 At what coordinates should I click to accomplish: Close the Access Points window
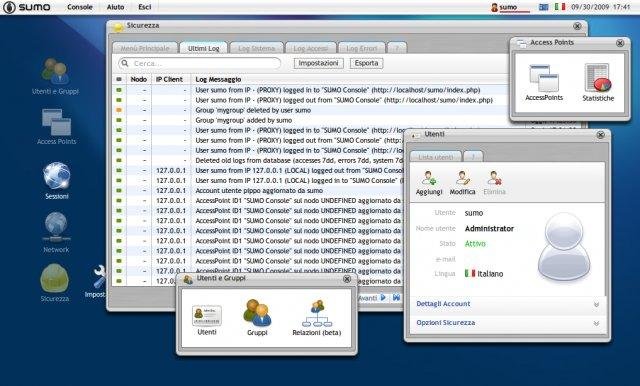(620, 42)
